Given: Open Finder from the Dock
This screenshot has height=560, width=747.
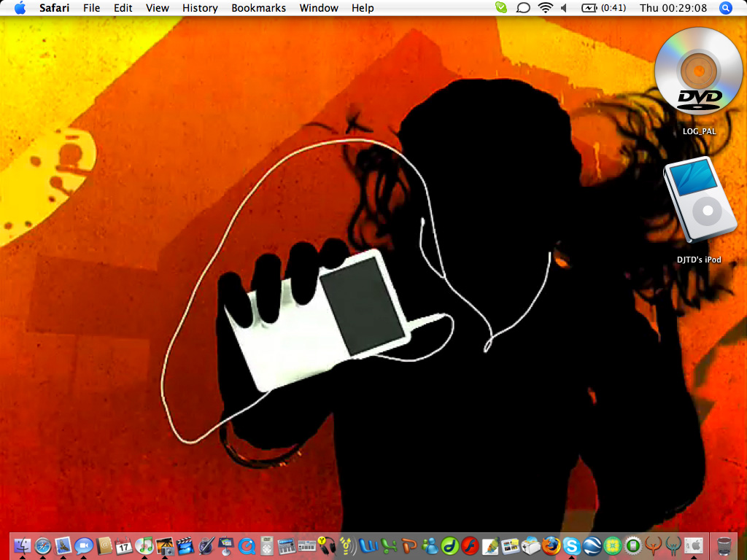Looking at the screenshot, I should pyautogui.click(x=23, y=545).
